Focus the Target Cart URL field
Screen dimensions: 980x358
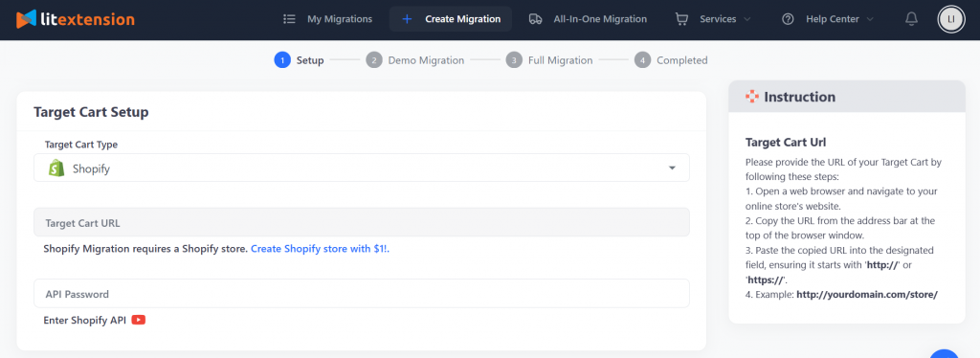point(361,222)
